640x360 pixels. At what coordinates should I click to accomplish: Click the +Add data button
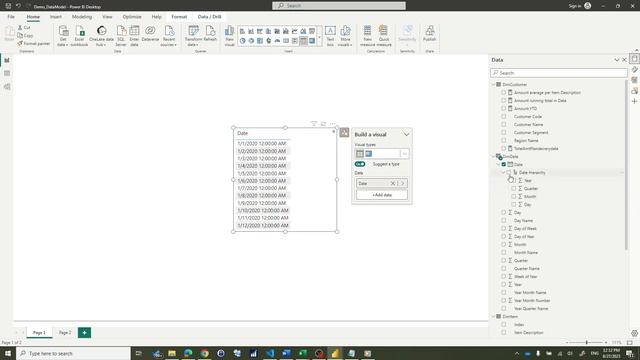tap(382, 195)
